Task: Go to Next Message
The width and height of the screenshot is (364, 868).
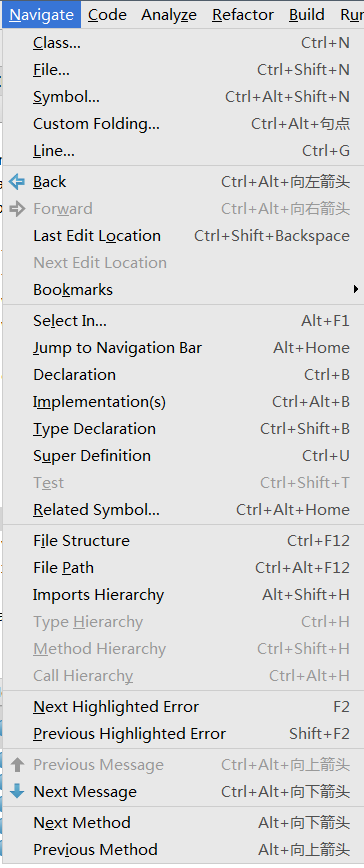Action: coord(182,792)
